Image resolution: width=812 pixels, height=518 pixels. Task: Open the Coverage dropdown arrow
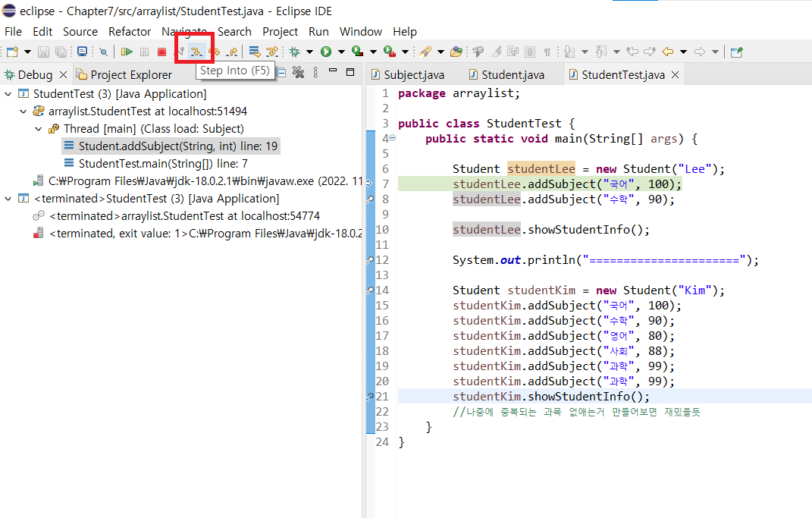point(373,52)
